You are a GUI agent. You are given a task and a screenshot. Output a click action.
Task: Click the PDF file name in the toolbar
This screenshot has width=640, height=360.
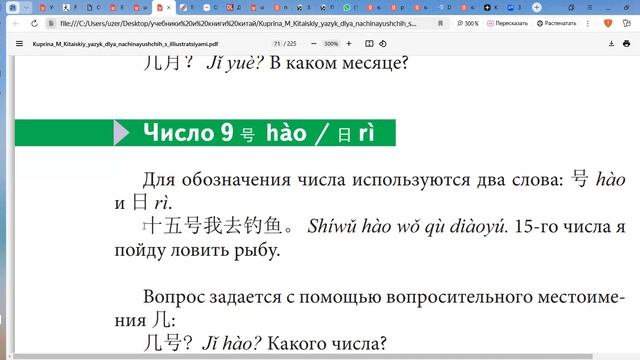[x=125, y=44]
